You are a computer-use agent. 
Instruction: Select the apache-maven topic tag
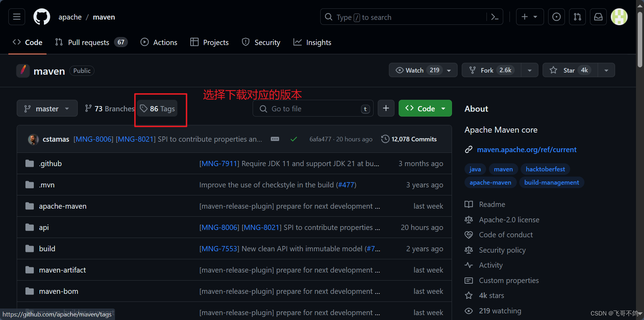point(490,183)
